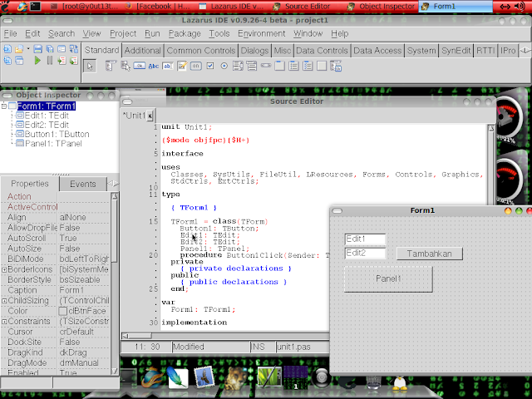
Task: Select the TLabel 'Abc' component icon
Action: (153, 66)
